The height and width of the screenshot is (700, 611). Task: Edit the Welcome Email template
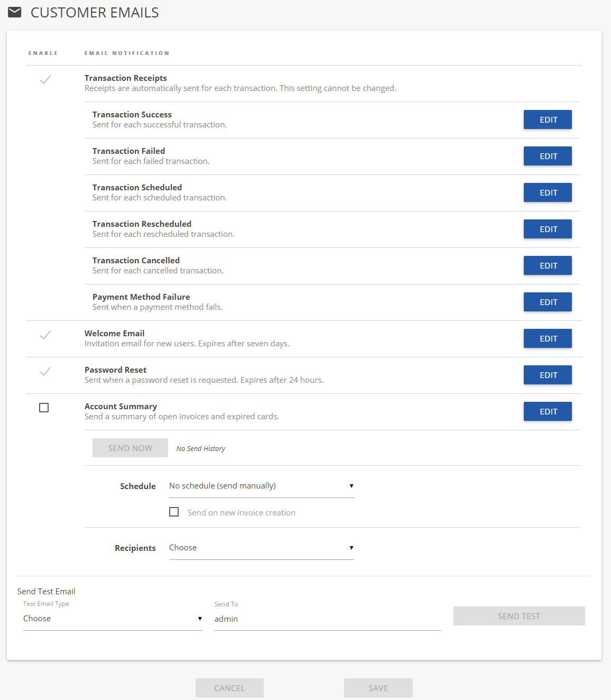(x=548, y=338)
